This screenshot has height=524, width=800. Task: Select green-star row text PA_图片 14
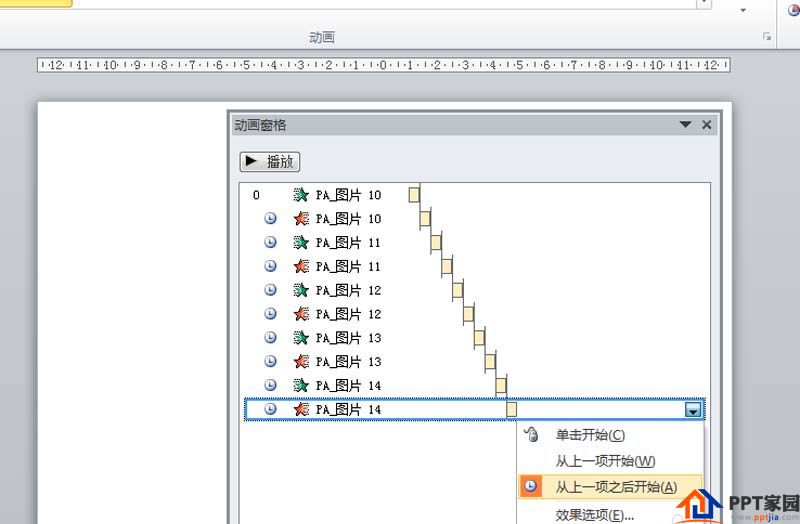pos(348,385)
